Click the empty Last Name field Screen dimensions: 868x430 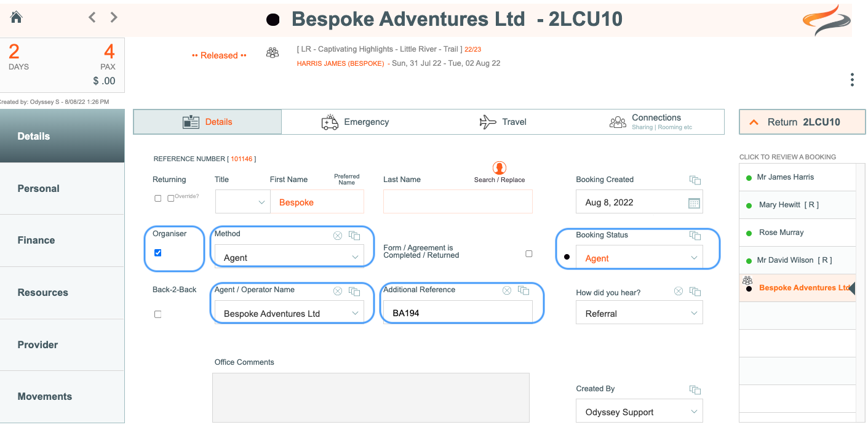(x=458, y=202)
